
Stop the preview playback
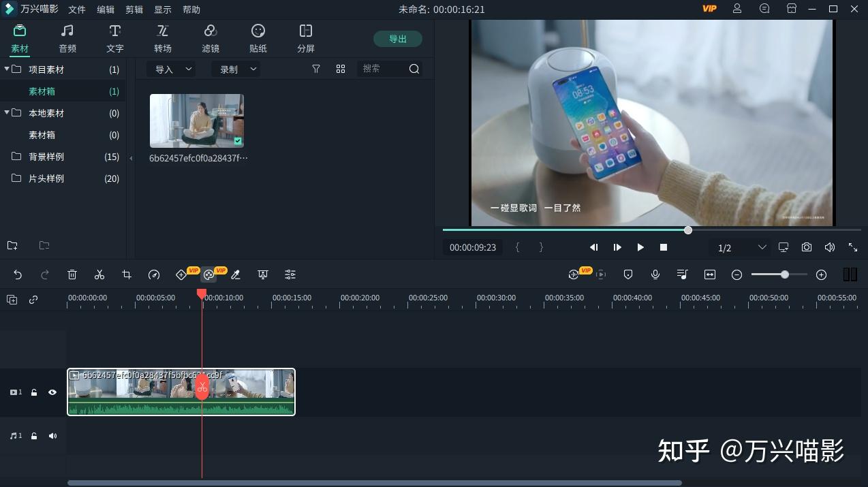[x=664, y=247]
